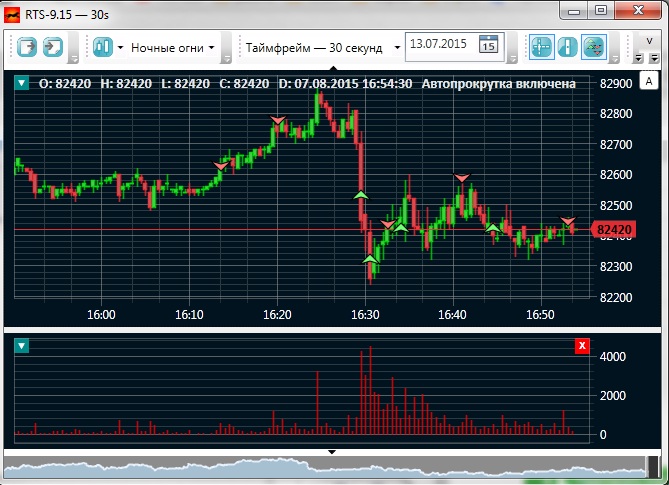Toggle the vertical line marker button
Screen dimensions: 669x485
click(567, 47)
